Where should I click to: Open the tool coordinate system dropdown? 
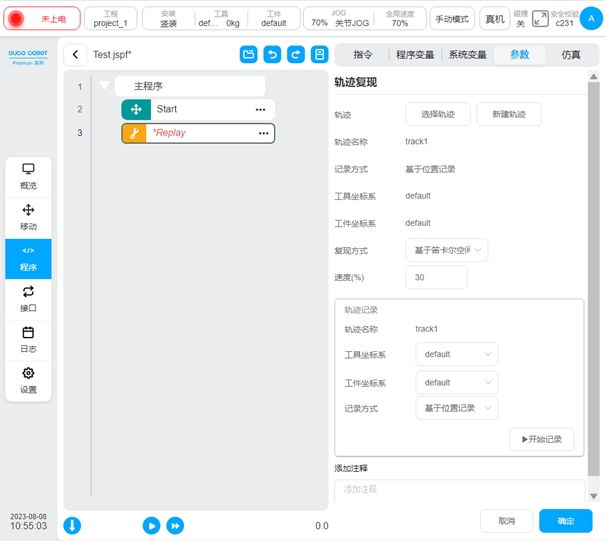[x=456, y=354]
